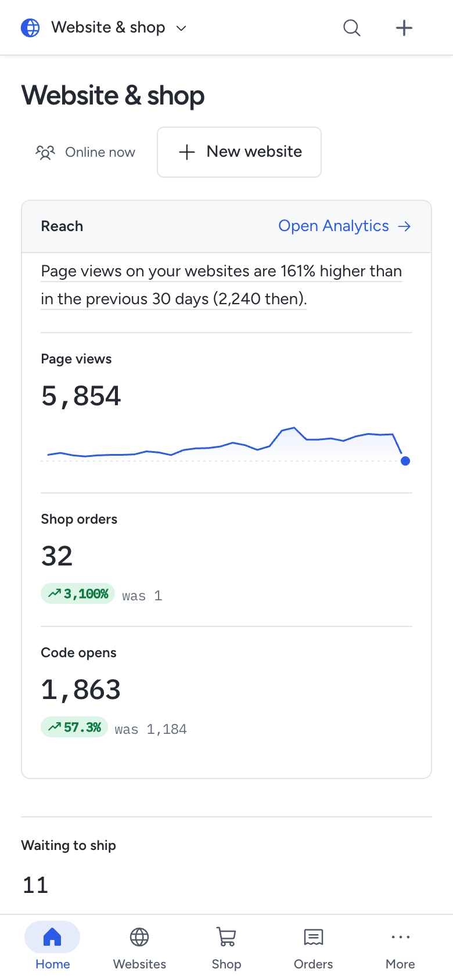The height and width of the screenshot is (980, 453).
Task: Click the Reach card heading
Action: (62, 226)
